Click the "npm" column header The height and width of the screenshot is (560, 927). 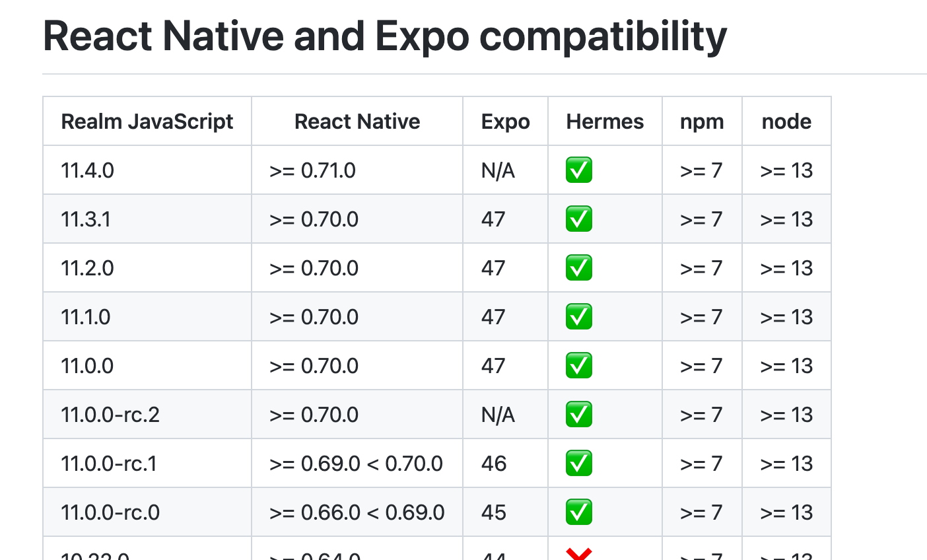(702, 122)
